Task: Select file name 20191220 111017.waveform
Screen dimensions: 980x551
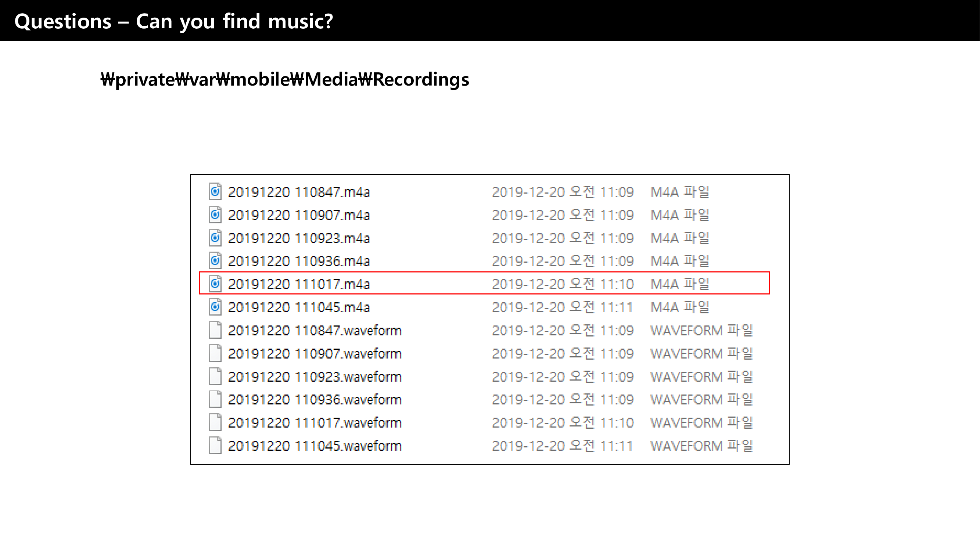Action: coord(315,423)
